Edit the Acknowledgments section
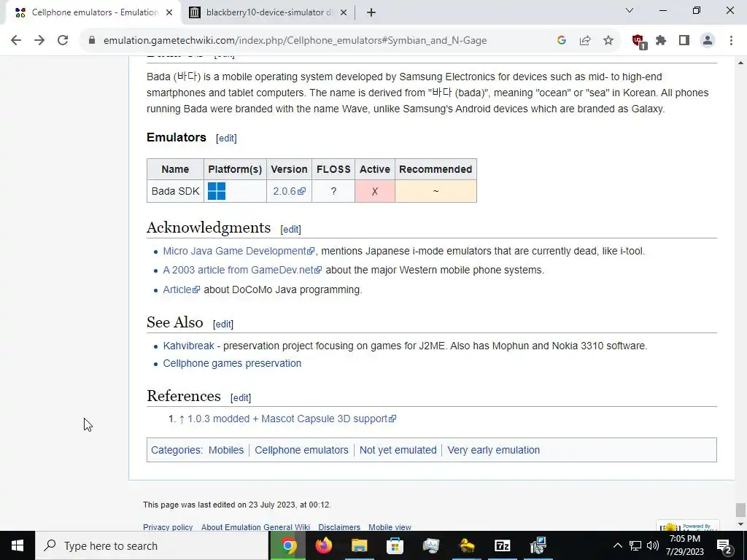Viewport: 747px width, 560px height. point(290,229)
